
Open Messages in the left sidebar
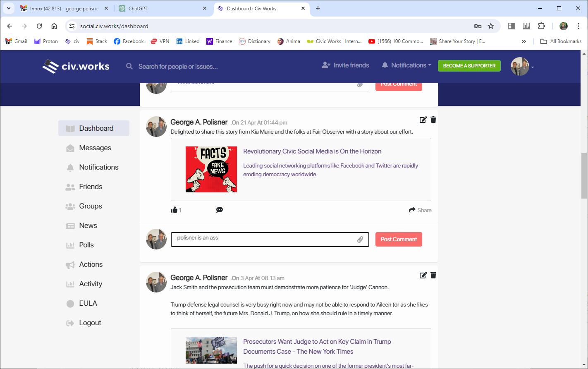95,148
